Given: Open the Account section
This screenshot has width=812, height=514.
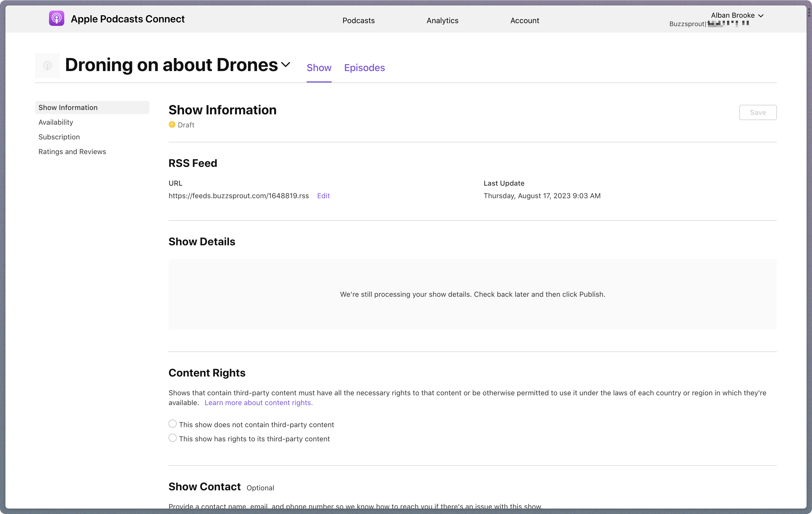Looking at the screenshot, I should (x=525, y=21).
